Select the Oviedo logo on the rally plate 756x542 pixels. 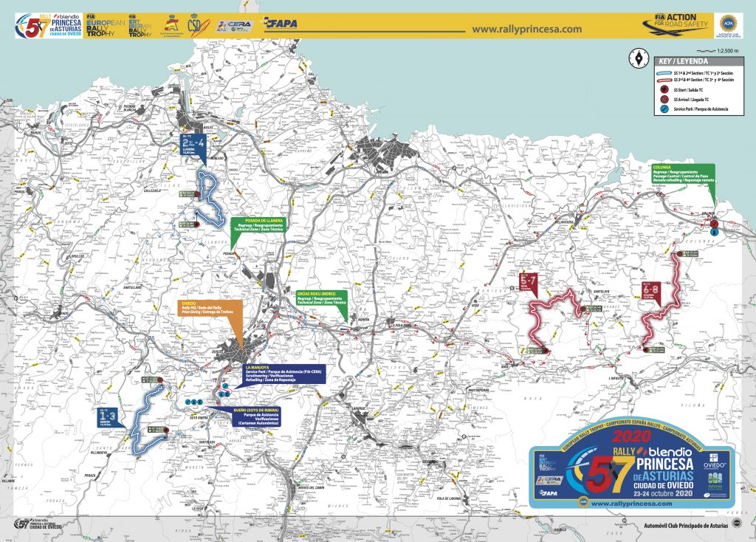click(x=712, y=461)
